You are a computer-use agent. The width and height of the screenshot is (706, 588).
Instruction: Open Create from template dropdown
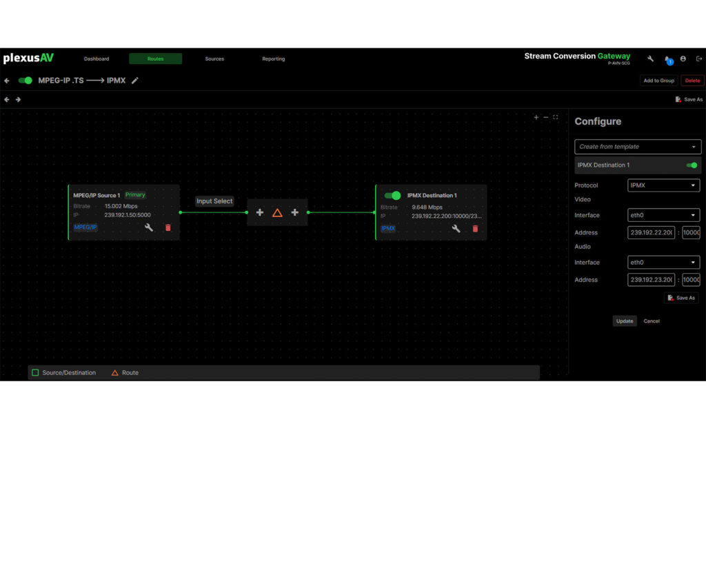[638, 147]
